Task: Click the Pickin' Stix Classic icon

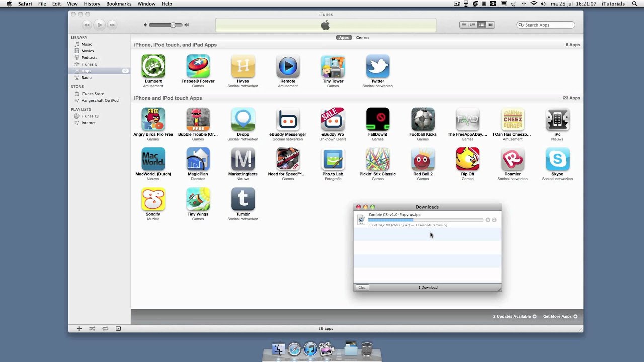Action: click(378, 159)
